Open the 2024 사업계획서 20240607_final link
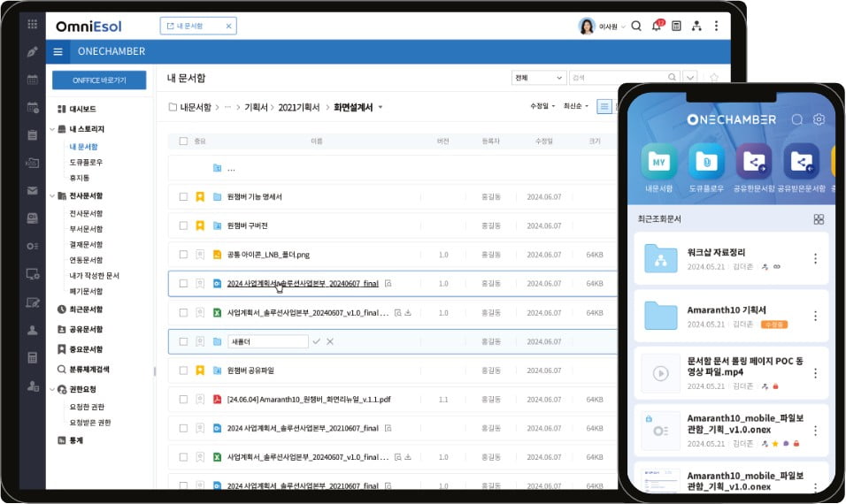The width and height of the screenshot is (846, 504). [303, 284]
